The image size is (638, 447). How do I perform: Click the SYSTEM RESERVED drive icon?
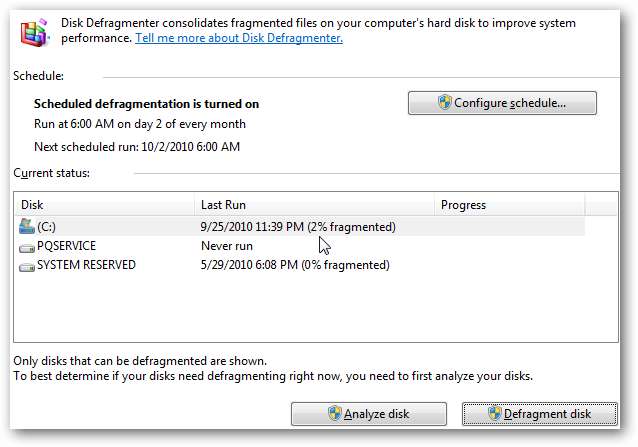coord(27,265)
